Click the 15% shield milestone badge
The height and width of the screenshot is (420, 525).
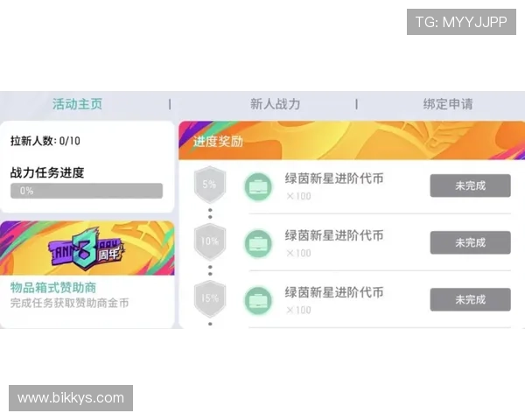pyautogui.click(x=210, y=298)
